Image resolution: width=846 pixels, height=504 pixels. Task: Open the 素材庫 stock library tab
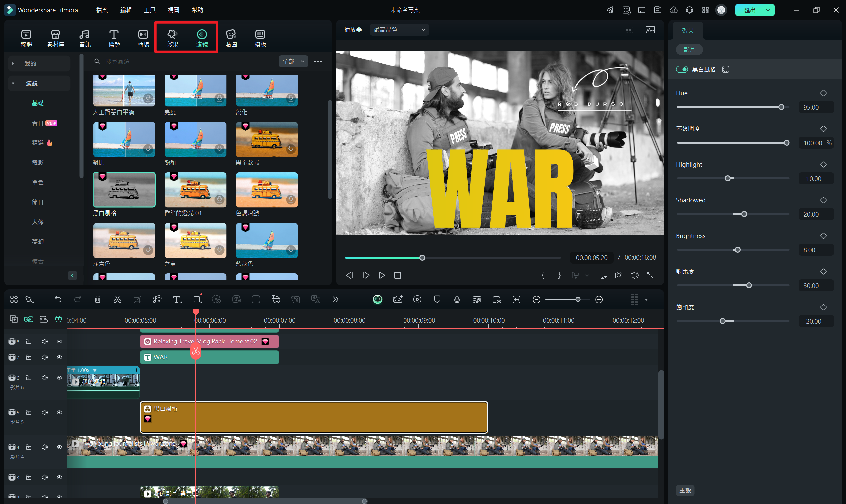click(x=56, y=38)
